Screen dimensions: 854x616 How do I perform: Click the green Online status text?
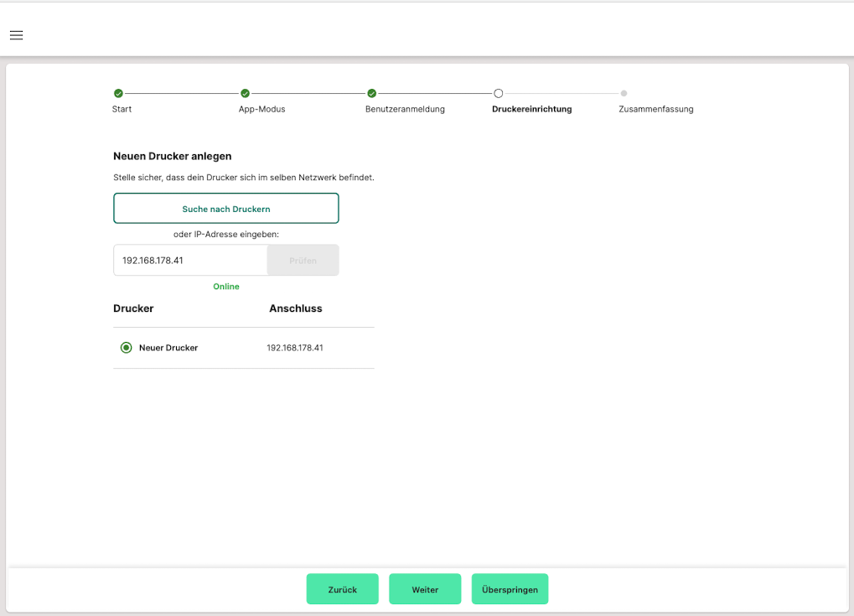[226, 287]
